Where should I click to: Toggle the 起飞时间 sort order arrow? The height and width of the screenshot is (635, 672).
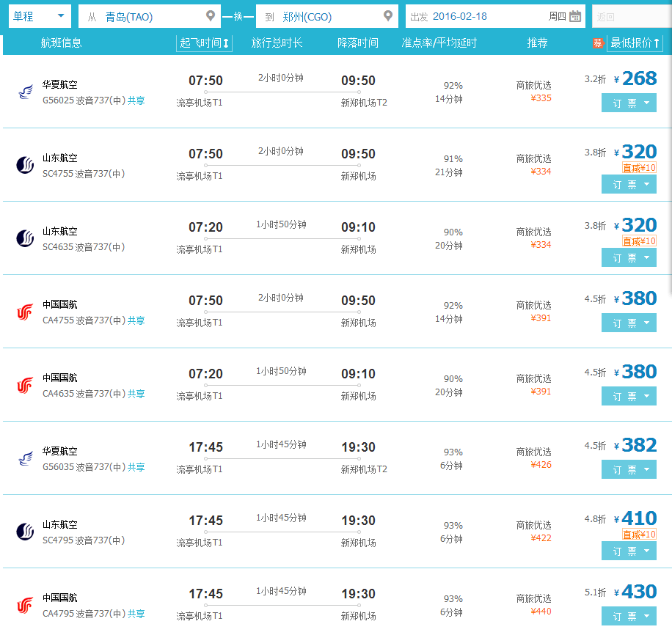pyautogui.click(x=227, y=43)
